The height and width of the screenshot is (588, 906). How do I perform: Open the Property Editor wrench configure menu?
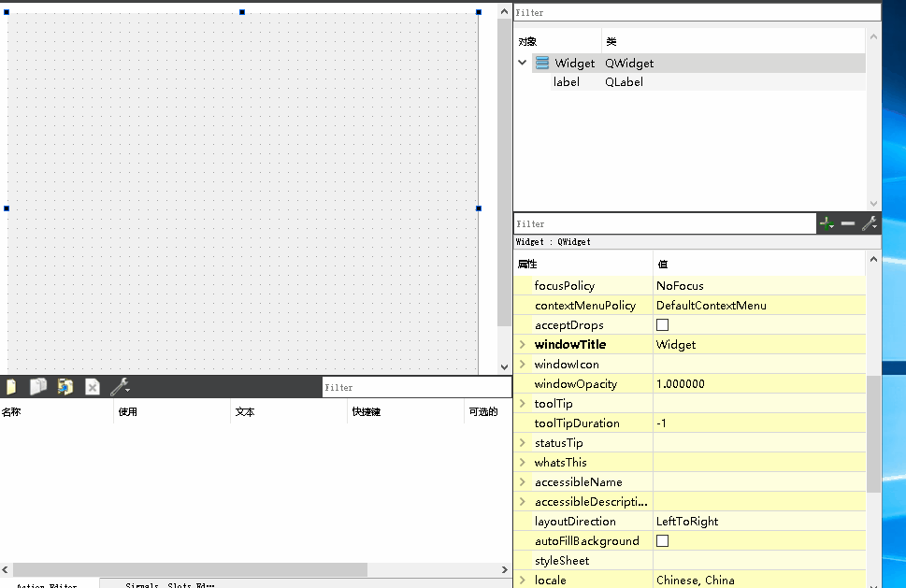(870, 223)
